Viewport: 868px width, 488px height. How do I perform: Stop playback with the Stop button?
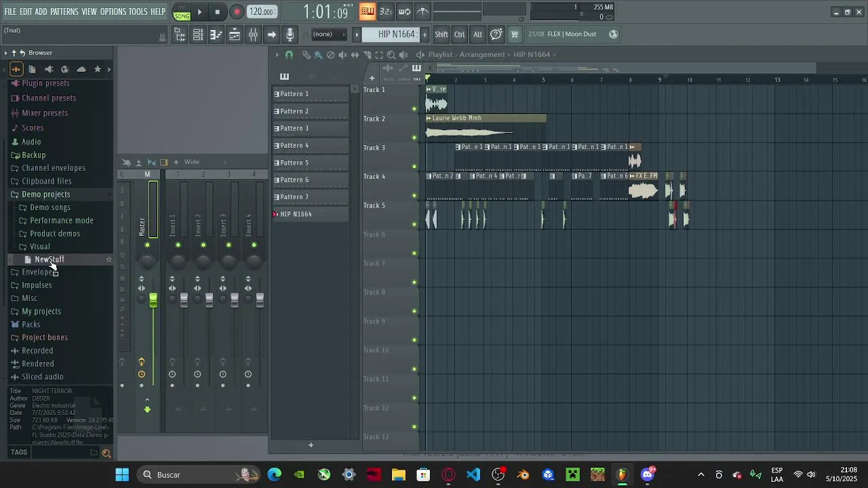217,12
